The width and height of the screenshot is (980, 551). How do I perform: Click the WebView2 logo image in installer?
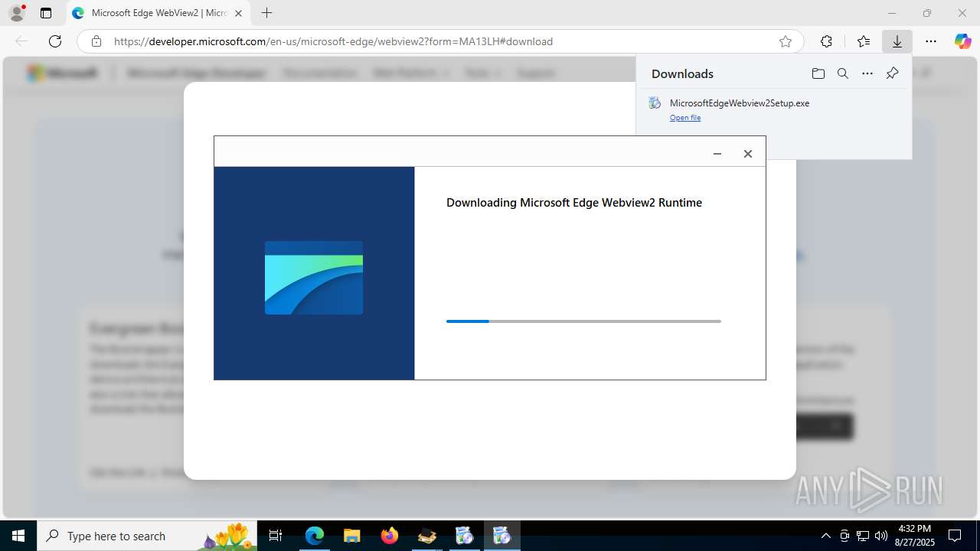pos(314,278)
